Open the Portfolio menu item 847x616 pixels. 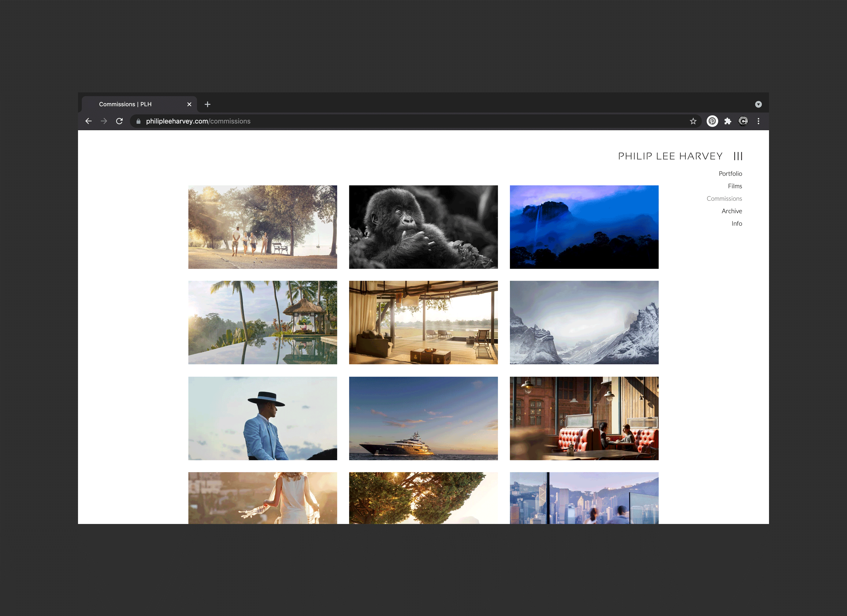coord(730,174)
